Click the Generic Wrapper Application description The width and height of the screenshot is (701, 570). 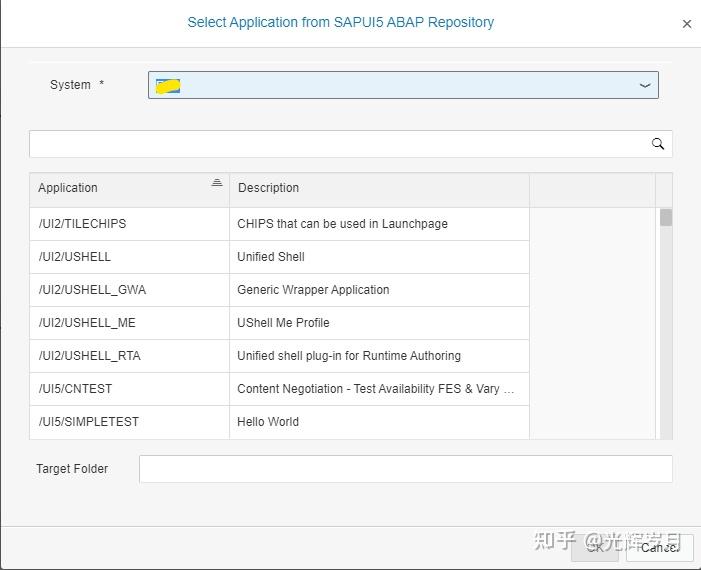click(313, 290)
